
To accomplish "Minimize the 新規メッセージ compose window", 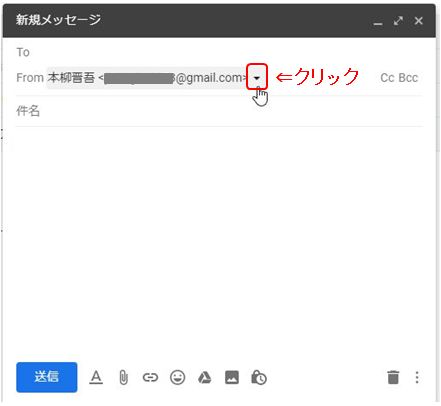I will [378, 22].
